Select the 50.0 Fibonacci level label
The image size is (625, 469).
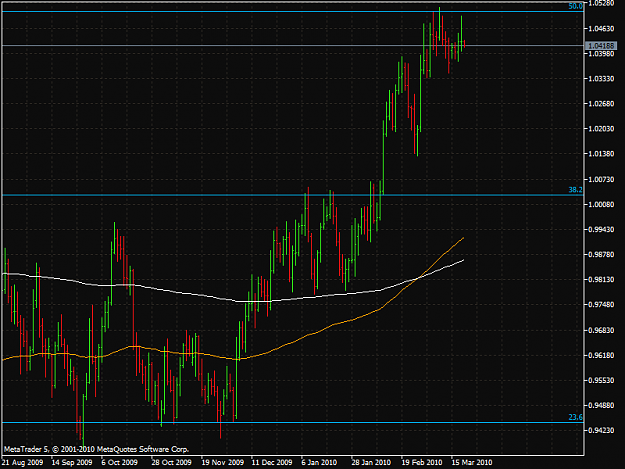[576, 6]
